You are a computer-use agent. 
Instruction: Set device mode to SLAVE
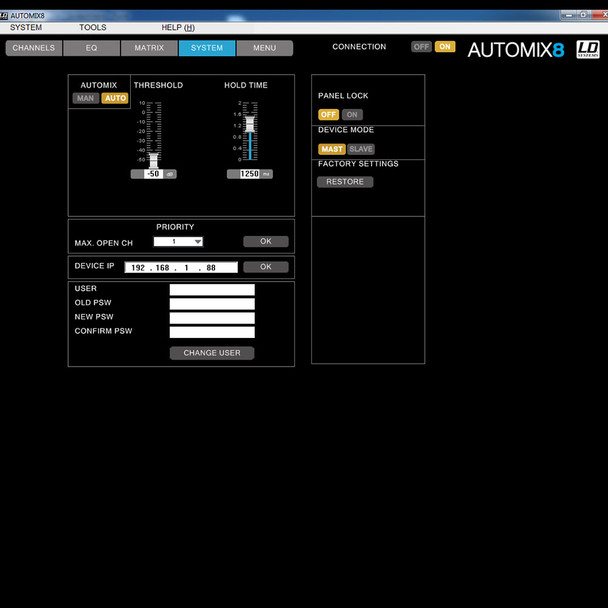click(x=361, y=149)
